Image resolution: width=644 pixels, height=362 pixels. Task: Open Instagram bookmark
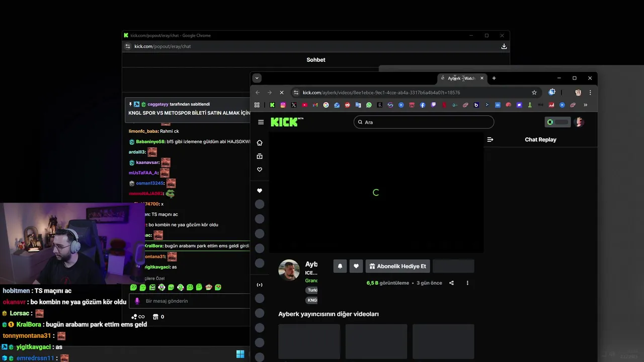coord(283,105)
